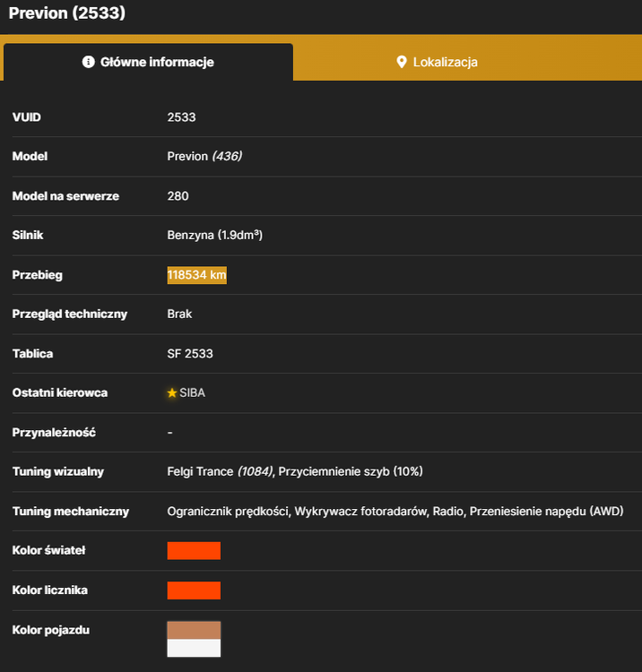Click the brown Kolor pojazdu swatch
The height and width of the screenshot is (672, 642).
click(194, 630)
